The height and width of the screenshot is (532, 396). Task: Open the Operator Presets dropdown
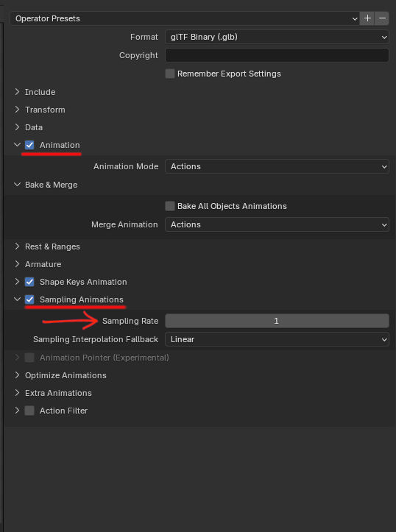[x=185, y=18]
